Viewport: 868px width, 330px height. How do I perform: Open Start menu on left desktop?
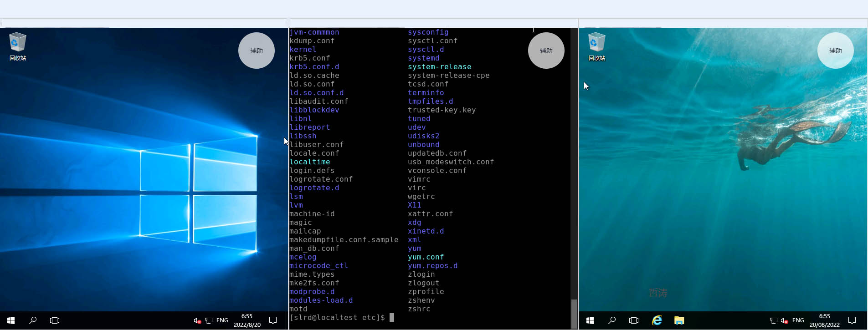coord(11,320)
